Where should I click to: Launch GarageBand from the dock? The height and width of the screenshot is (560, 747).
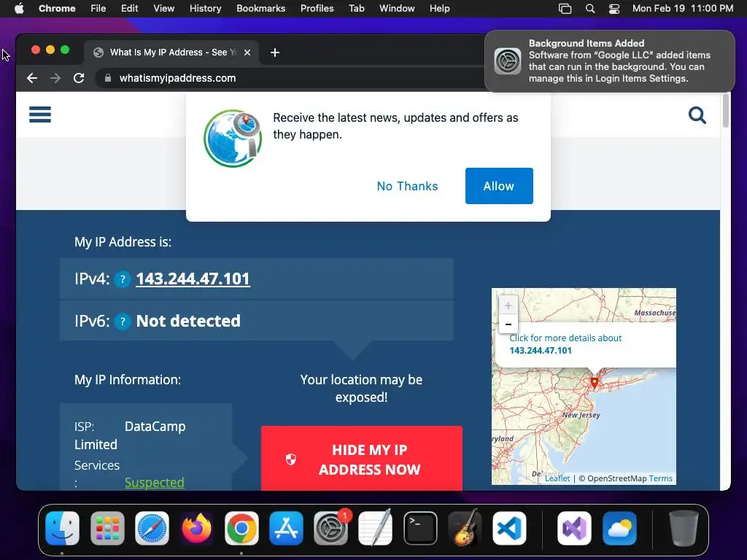pyautogui.click(x=465, y=528)
